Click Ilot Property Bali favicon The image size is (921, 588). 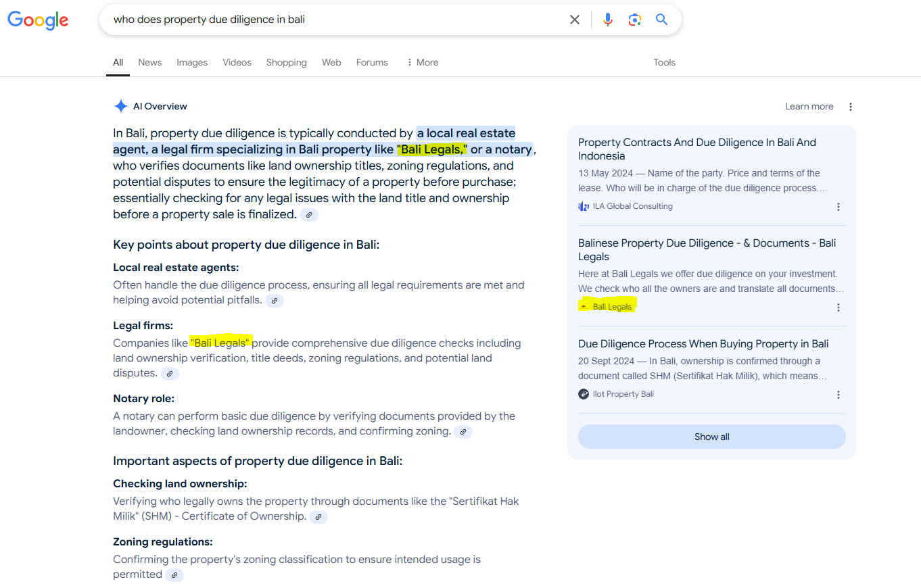(x=584, y=394)
